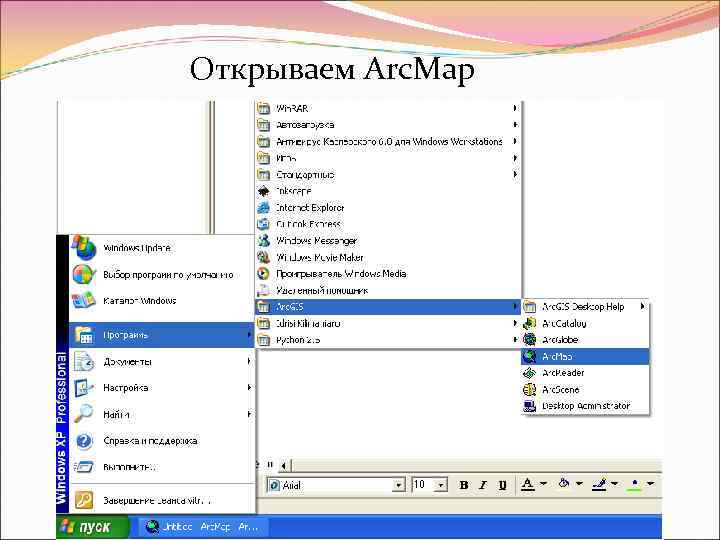
Task: Open the font size 10 dropdown
Action: pyautogui.click(x=441, y=485)
